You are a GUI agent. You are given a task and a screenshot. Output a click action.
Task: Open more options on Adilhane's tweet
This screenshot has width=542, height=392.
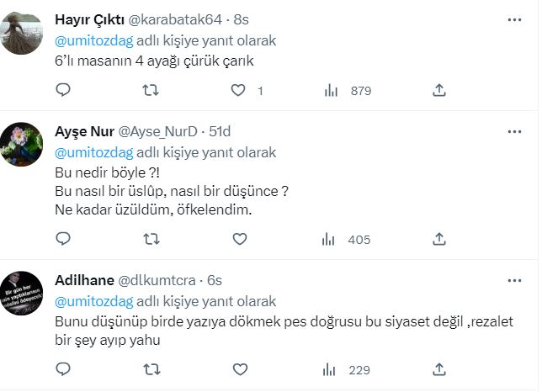[512, 280]
